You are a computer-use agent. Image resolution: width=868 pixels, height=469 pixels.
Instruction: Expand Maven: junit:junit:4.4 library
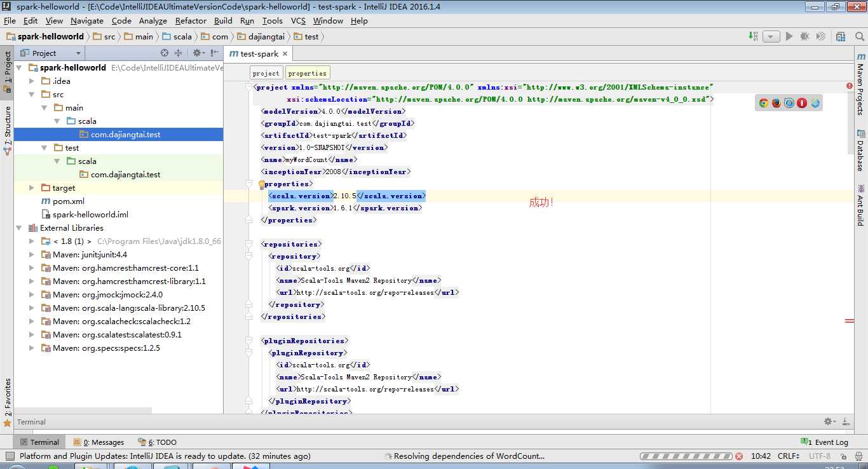[x=32, y=254]
